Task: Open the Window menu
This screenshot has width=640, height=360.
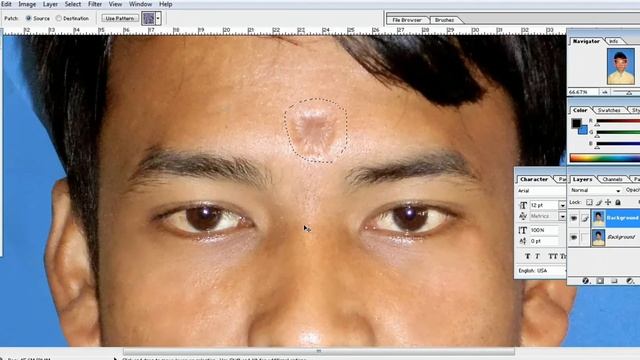Action: pyautogui.click(x=140, y=4)
